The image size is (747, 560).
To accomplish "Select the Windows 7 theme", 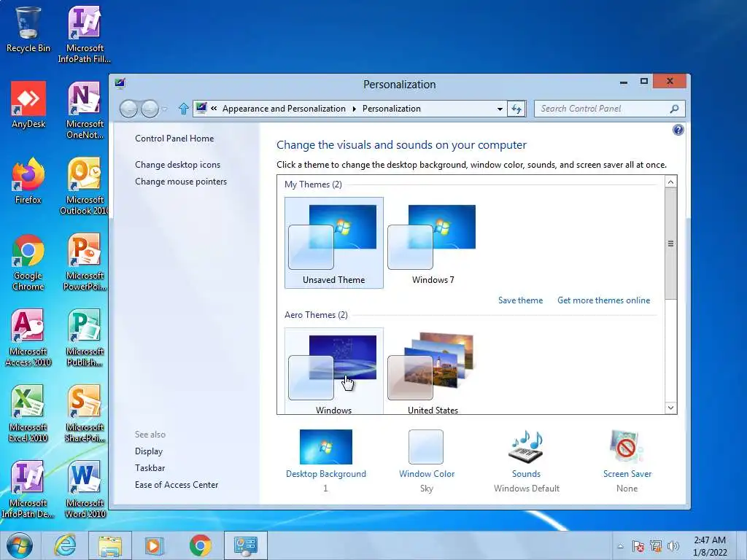I will [433, 243].
